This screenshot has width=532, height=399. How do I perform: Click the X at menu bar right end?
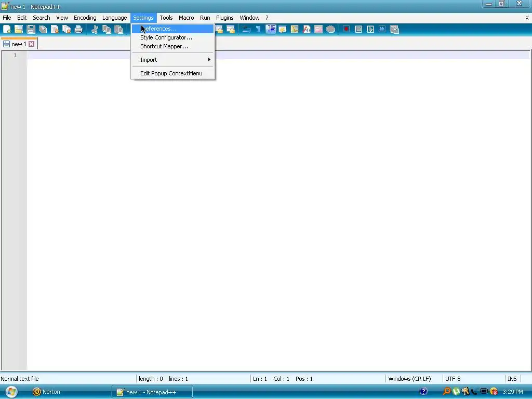coord(527,18)
